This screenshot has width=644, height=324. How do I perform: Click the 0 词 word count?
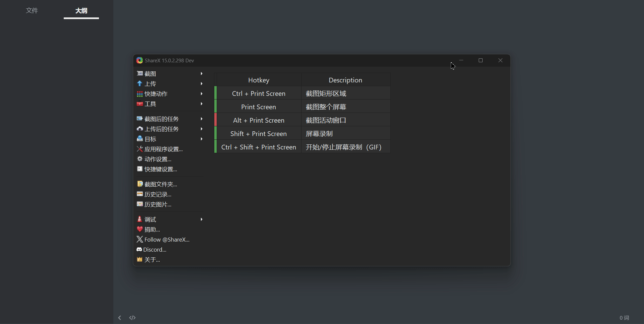pos(624,318)
